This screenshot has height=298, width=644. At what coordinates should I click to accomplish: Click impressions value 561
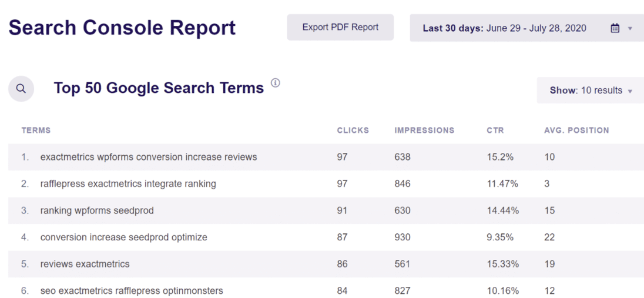point(402,264)
